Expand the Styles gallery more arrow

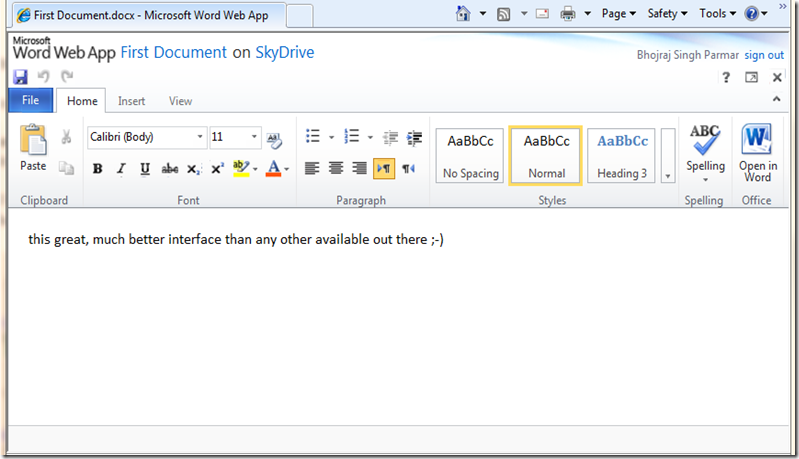668,175
